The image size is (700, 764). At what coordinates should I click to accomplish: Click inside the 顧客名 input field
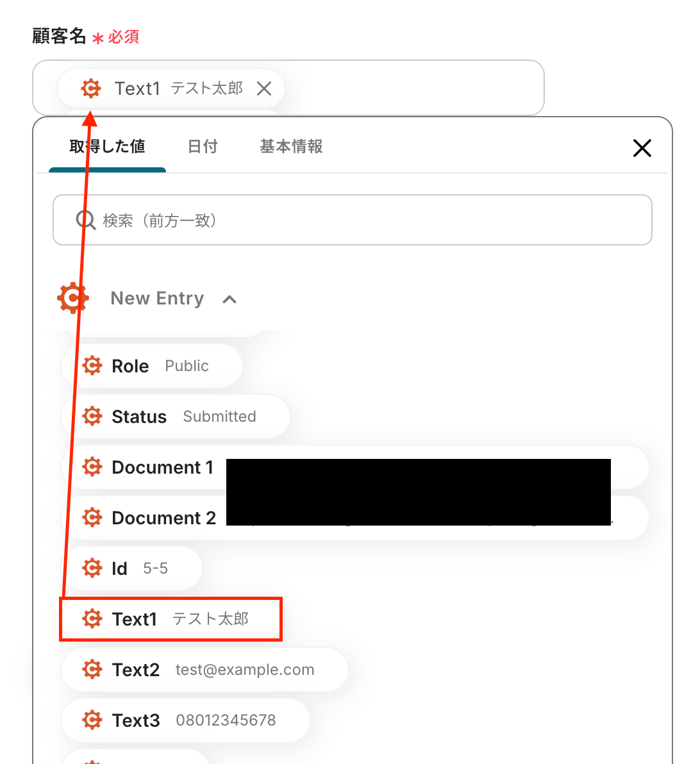(x=288, y=88)
